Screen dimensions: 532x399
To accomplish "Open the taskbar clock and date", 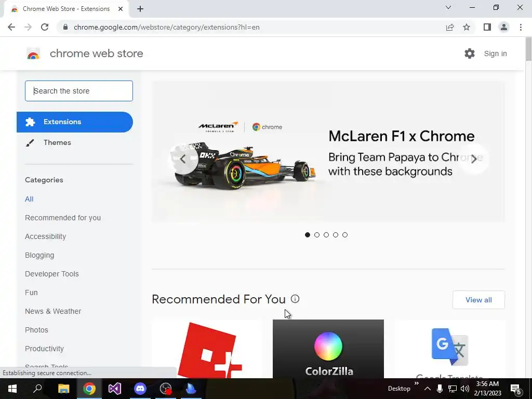I will click(487, 389).
